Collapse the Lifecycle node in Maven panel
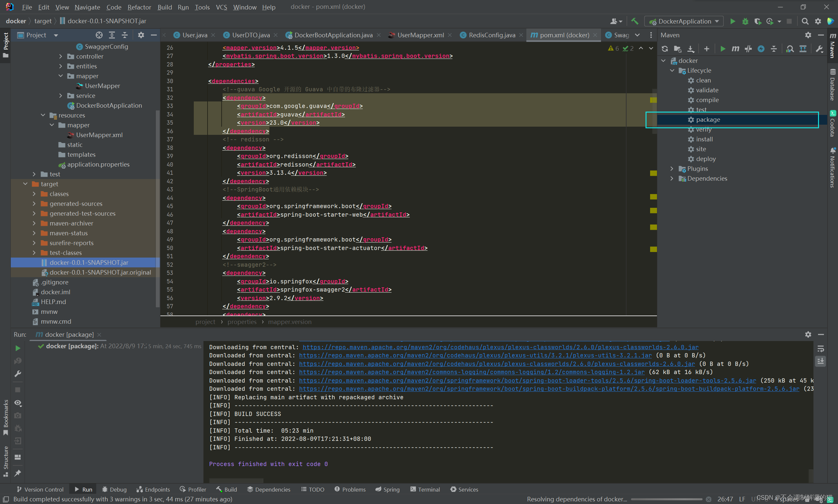This screenshot has width=838, height=504. (x=672, y=71)
